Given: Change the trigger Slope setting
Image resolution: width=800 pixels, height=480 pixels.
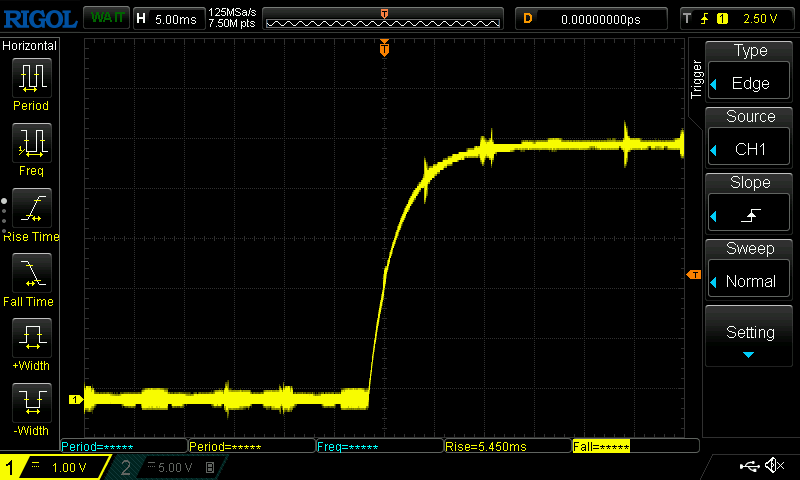Looking at the screenshot, I should (x=750, y=204).
